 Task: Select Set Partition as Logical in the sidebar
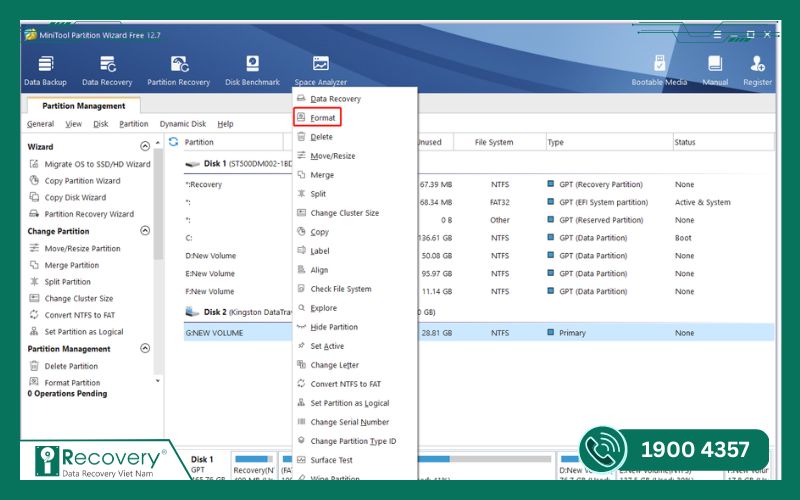pyautogui.click(x=77, y=332)
